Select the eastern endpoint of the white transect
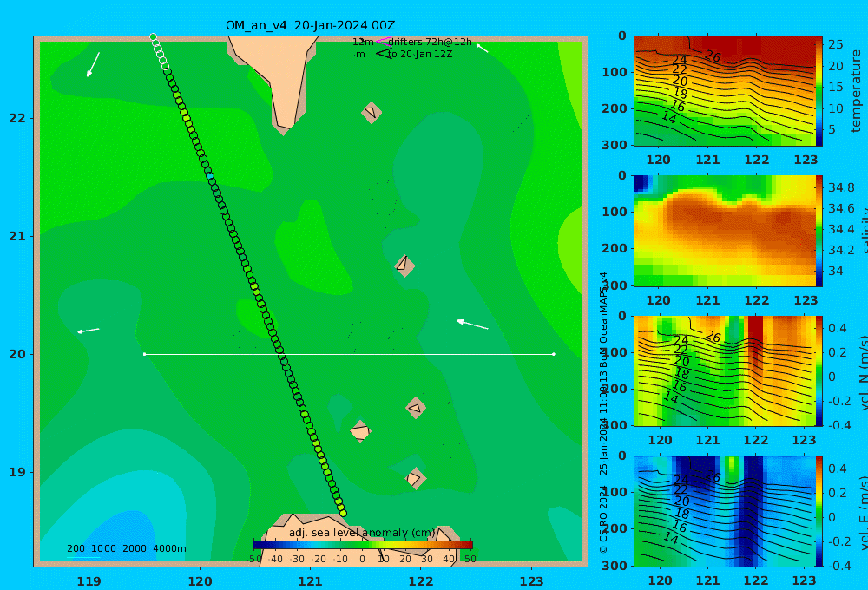Viewport: 868px width, 590px height. click(554, 354)
